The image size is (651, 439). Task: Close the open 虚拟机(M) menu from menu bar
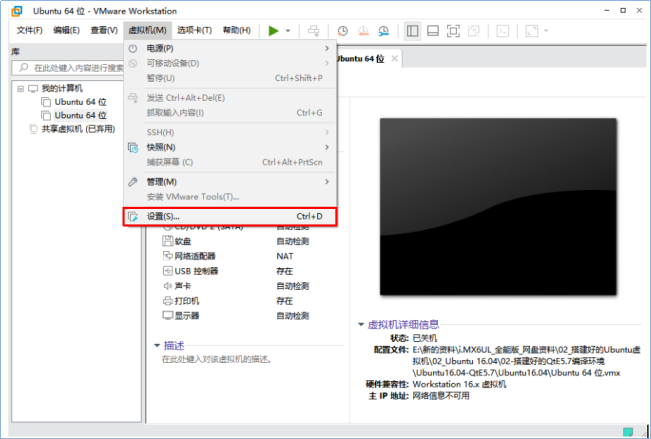147,30
